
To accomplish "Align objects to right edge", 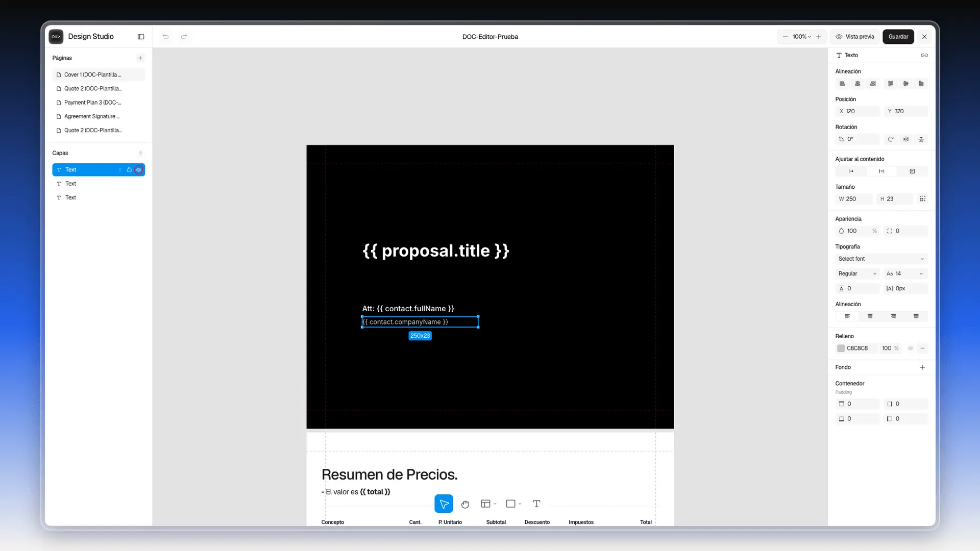I will pyautogui.click(x=873, y=84).
